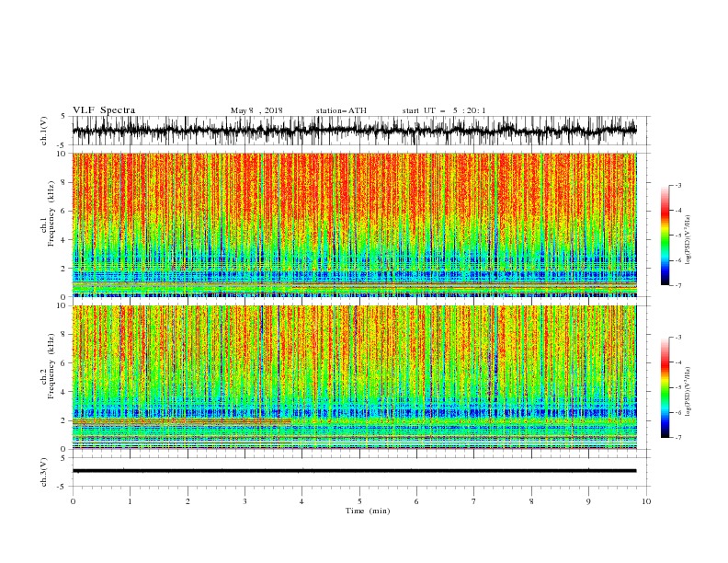Screen dimensions: 728x563
Task: Click time axis tick label '3'
Action: tap(245, 501)
